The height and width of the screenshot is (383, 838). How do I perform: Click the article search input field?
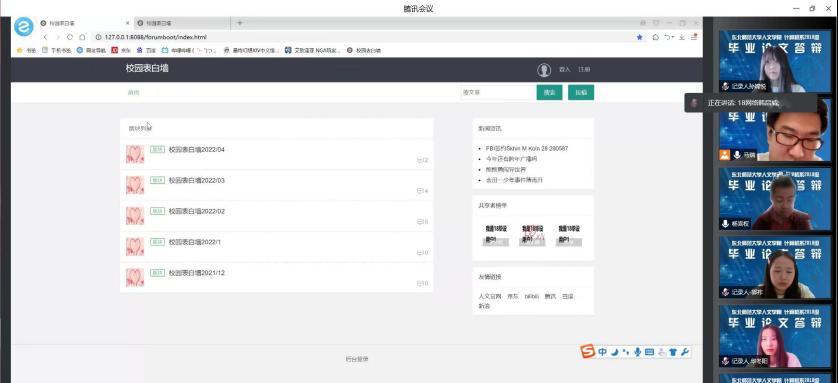pyautogui.click(x=498, y=92)
